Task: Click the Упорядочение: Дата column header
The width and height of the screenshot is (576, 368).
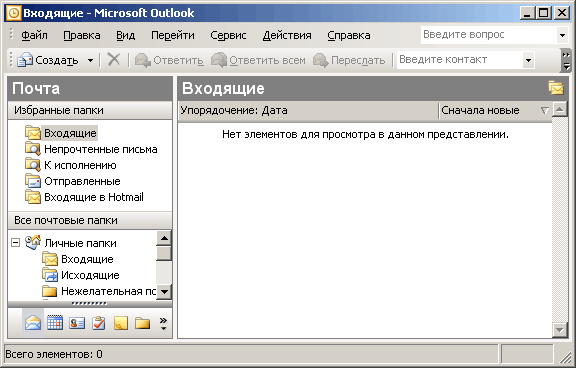Action: point(309,110)
